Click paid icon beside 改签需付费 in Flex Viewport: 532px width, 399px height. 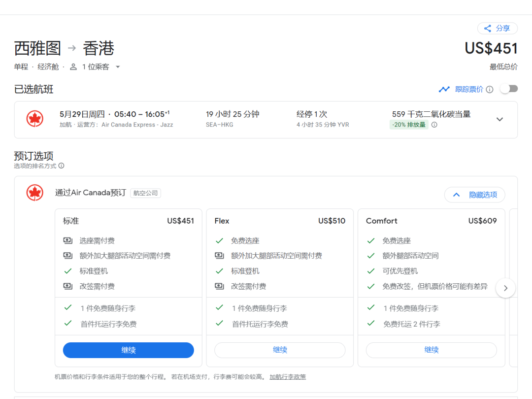coord(220,286)
